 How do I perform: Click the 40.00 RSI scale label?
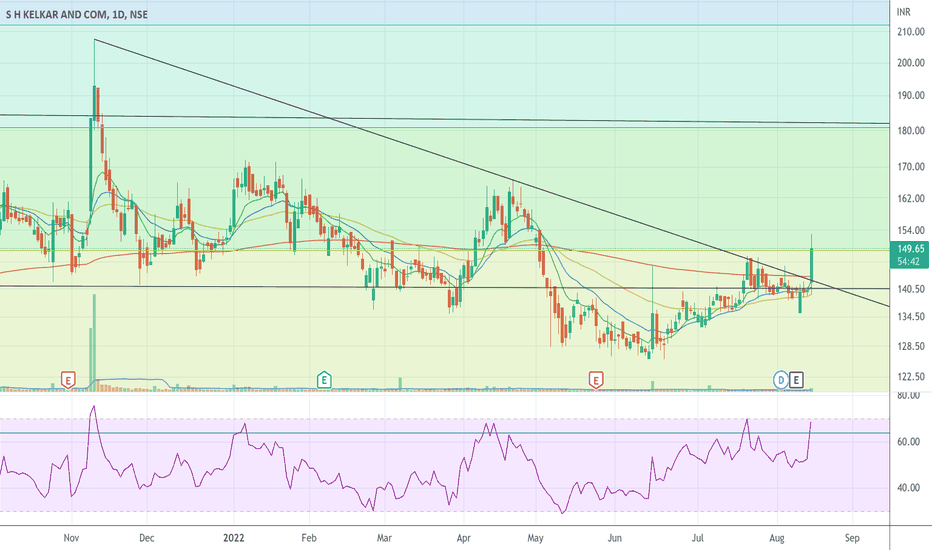908,488
